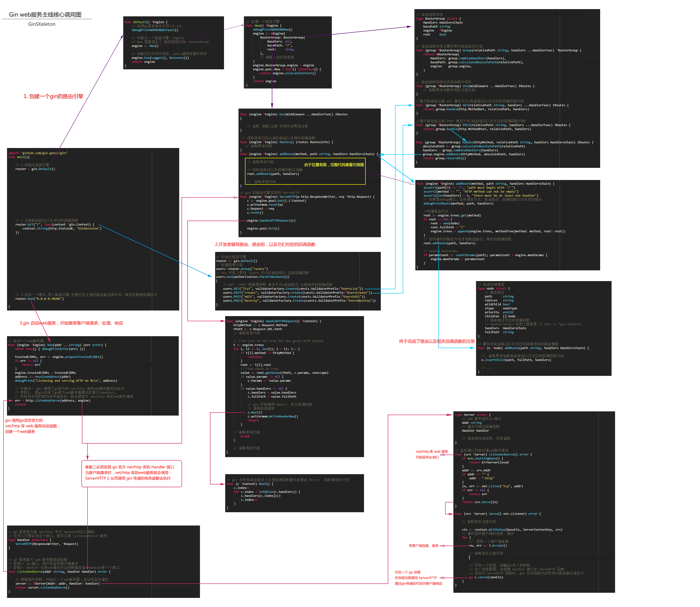Select 'debugPrintWARNINGDefault()' in the Default block
Image resolution: width=700 pixels, height=607 pixels.
coord(155,30)
